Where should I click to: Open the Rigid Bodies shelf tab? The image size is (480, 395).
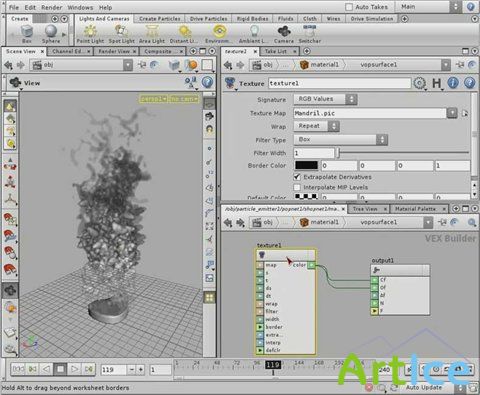252,19
